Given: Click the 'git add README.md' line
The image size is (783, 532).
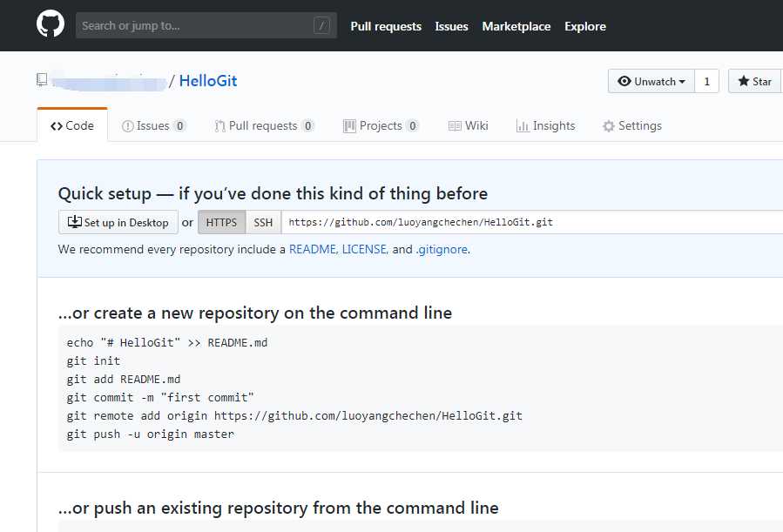Looking at the screenshot, I should 124,380.
